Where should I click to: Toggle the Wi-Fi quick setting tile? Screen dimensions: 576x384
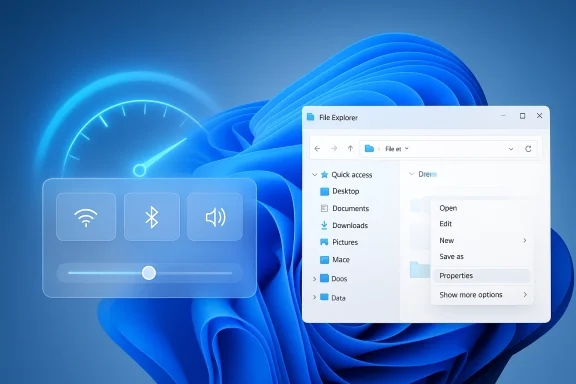pyautogui.click(x=86, y=217)
